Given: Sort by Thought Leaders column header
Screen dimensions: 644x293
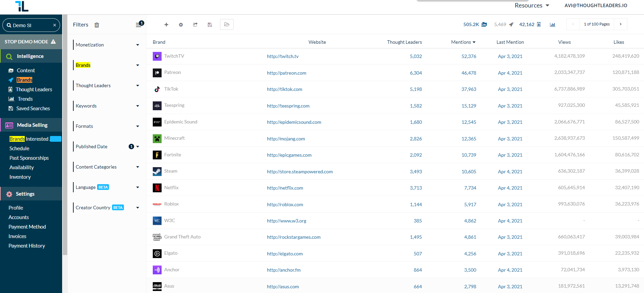Looking at the screenshot, I should pyautogui.click(x=404, y=42).
